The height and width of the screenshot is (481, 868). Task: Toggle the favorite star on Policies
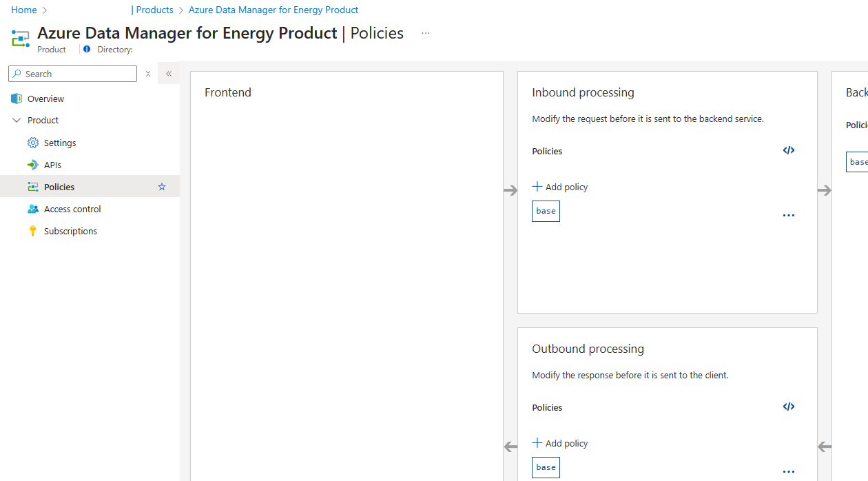pos(161,186)
